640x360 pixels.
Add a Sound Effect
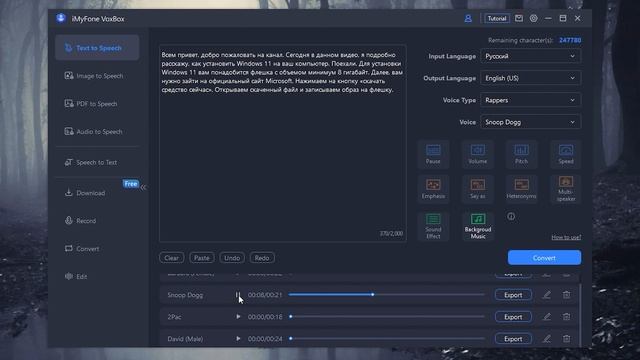point(433,226)
